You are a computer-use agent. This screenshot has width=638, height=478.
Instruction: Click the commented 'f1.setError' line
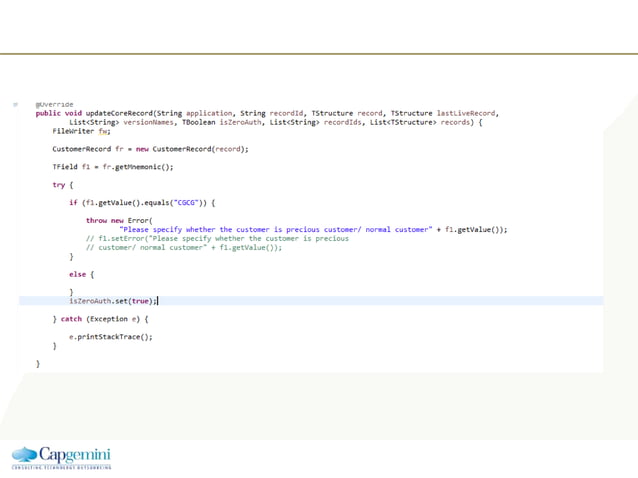click(217, 238)
